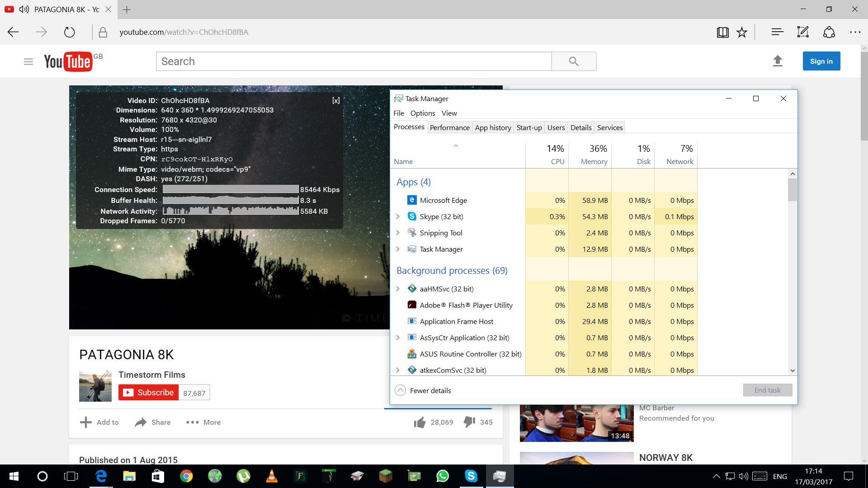This screenshot has height=488, width=868.
Task: Open Chrome from the taskbar
Action: click(186, 476)
